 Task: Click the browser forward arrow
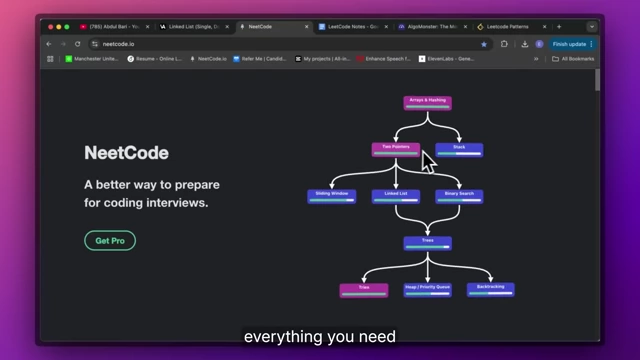click(63, 44)
